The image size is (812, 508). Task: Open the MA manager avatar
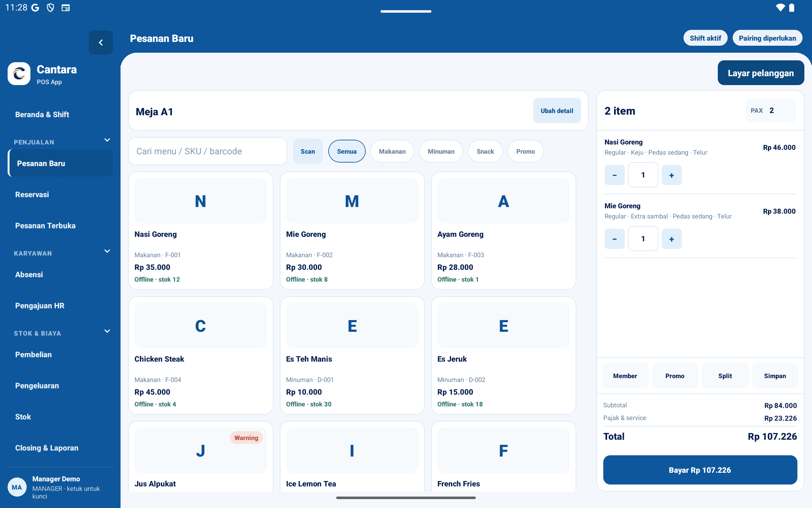[x=17, y=487]
